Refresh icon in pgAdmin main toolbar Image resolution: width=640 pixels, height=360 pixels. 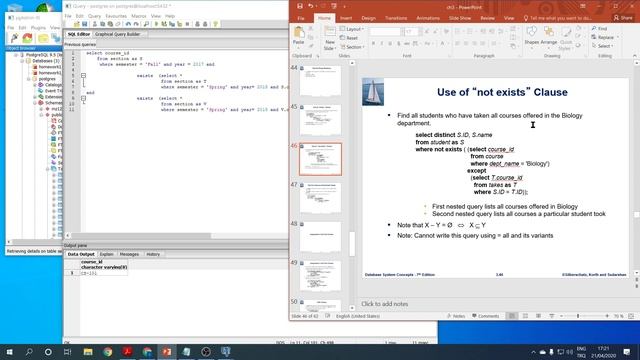tap(28, 38)
